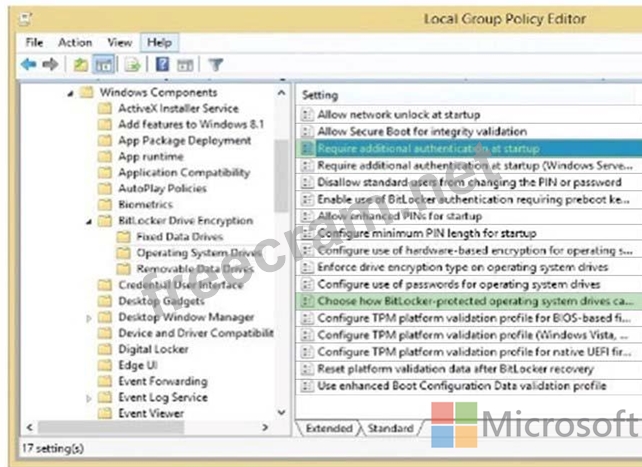The height and width of the screenshot is (467, 642).
Task: Switch to the Extended tab
Action: [328, 429]
